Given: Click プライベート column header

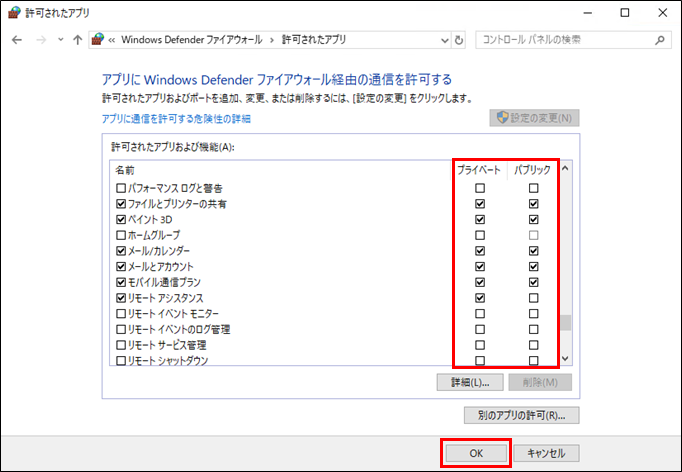Looking at the screenshot, I should (478, 170).
